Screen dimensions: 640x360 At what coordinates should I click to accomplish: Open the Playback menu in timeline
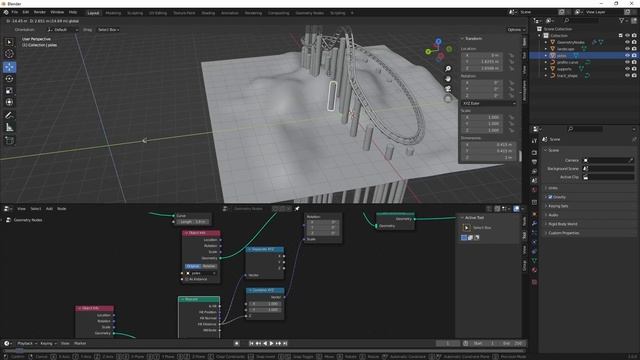pyautogui.click(x=27, y=343)
